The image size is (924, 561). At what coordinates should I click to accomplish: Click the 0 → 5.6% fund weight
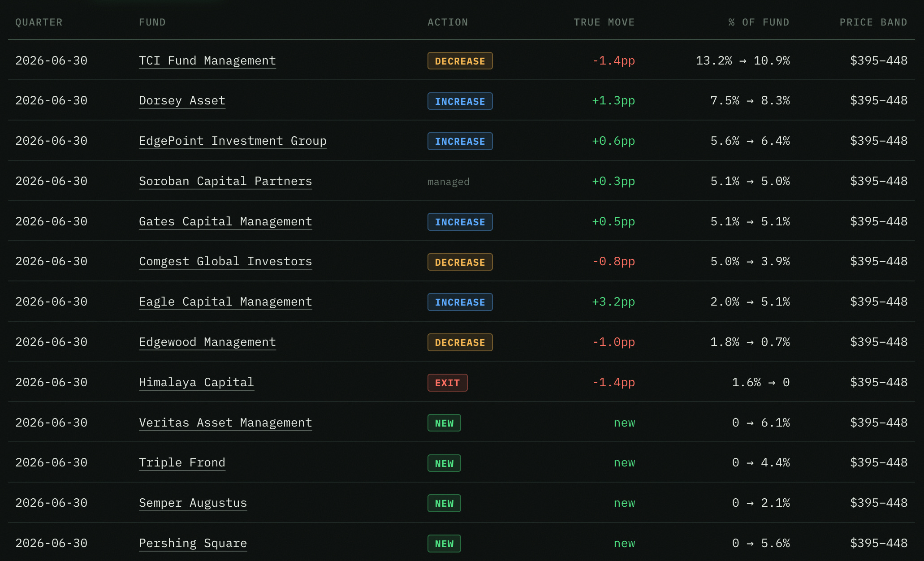pos(761,543)
